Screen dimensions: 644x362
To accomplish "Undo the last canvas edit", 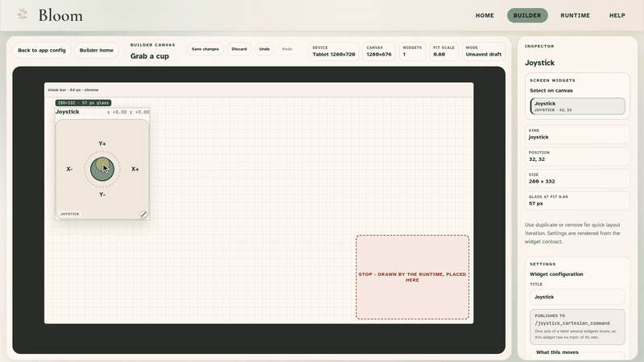I will [x=265, y=49].
